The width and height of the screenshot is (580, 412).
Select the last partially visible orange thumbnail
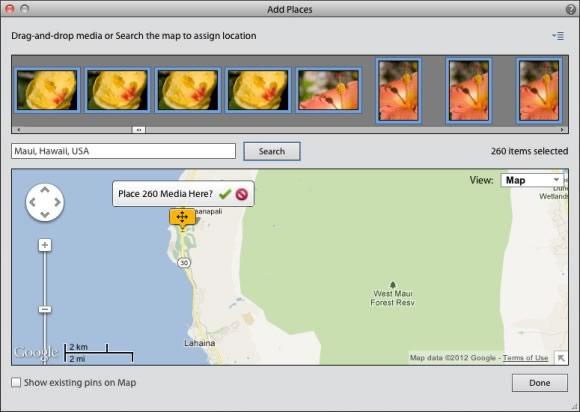539,90
